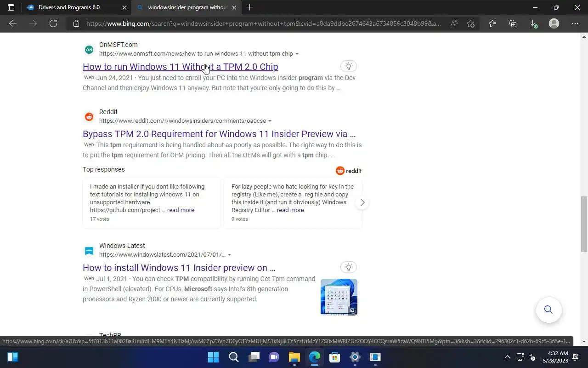Click lightbulb icon for Windows Latest result

coord(349,267)
